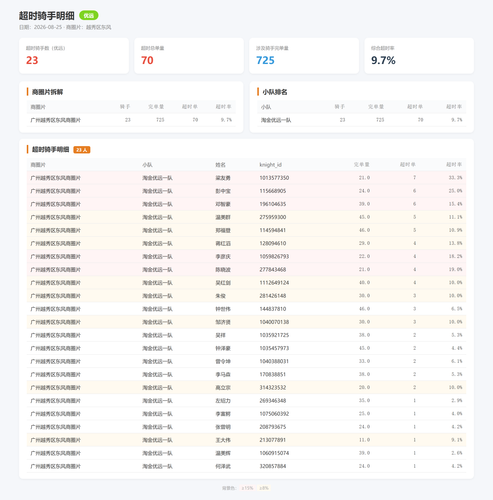Click the 9.1% overtime rate cell

[457, 440]
